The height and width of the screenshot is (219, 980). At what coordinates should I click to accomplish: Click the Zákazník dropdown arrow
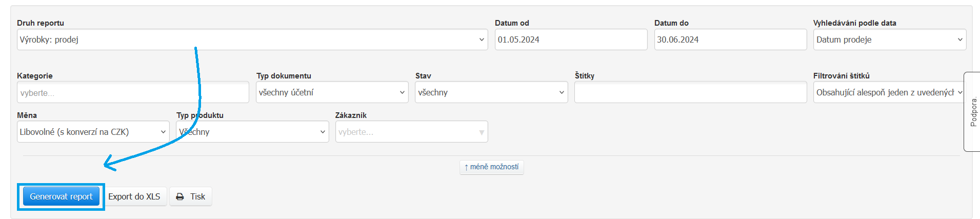[x=481, y=132]
